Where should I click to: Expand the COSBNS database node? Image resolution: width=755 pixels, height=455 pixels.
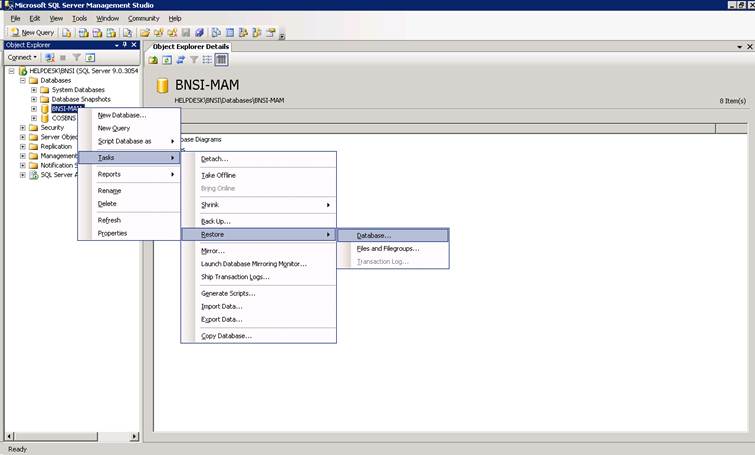34,118
